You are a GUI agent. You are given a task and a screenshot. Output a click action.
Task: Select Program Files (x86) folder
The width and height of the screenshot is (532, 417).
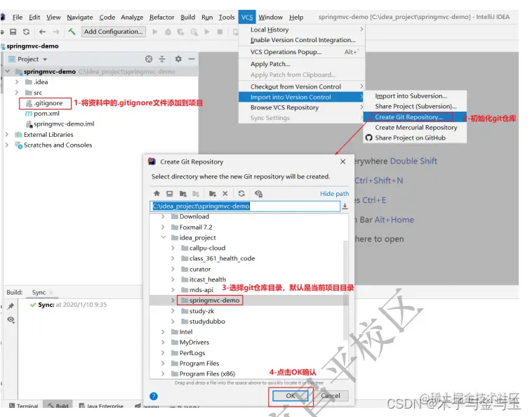point(207,373)
